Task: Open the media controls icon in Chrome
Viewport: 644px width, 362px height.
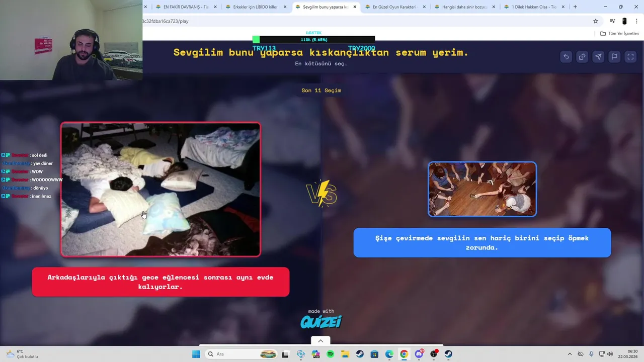Action: [612, 21]
